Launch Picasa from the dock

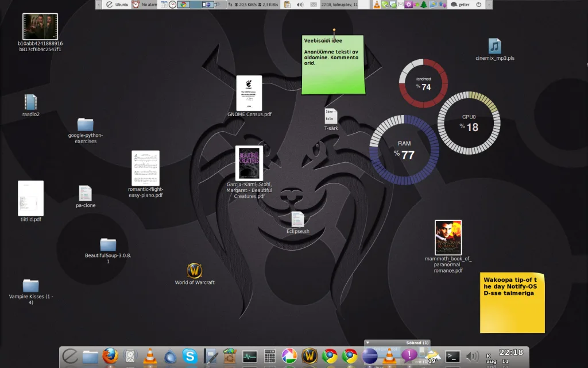tap(289, 356)
